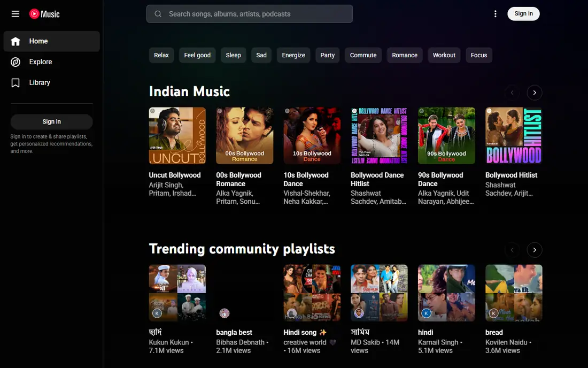The width and height of the screenshot is (588, 368).
Task: Open the three-dot settings menu
Action: pos(496,14)
